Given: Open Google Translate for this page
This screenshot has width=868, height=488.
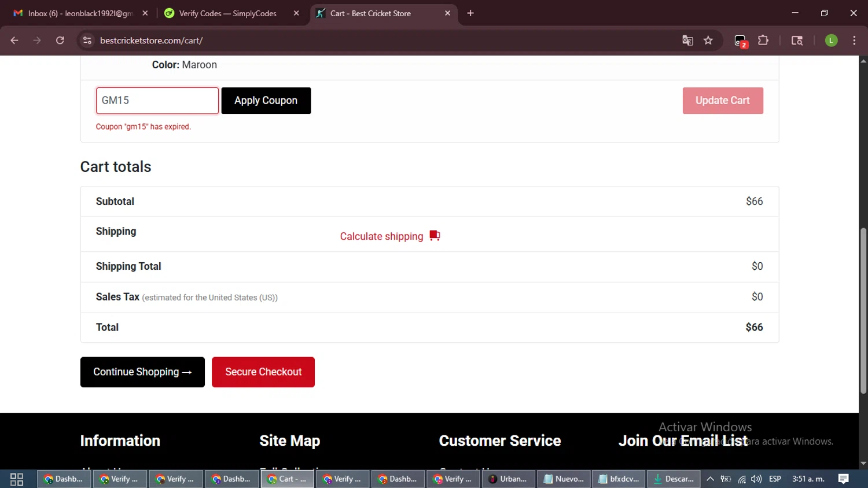Looking at the screenshot, I should (x=687, y=41).
